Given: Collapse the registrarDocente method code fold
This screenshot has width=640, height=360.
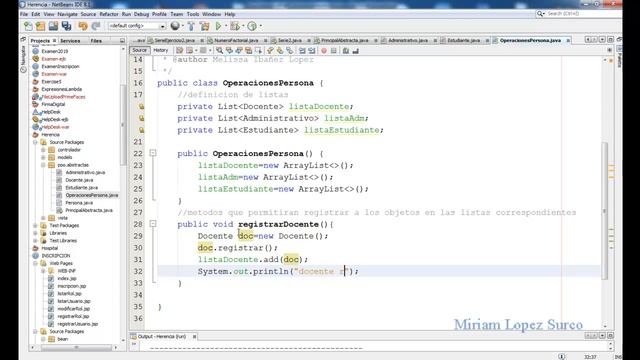Looking at the screenshot, I should (x=153, y=224).
